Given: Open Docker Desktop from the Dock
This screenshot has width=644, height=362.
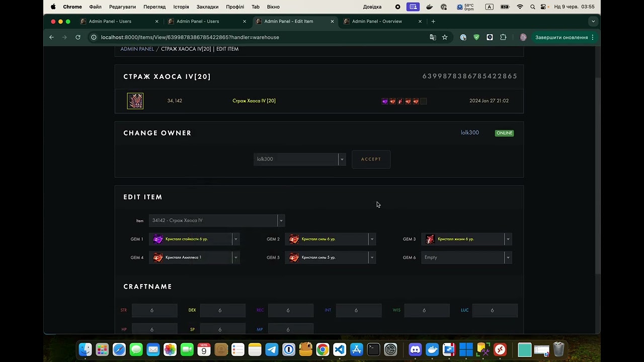Looking at the screenshot, I should (x=432, y=349).
